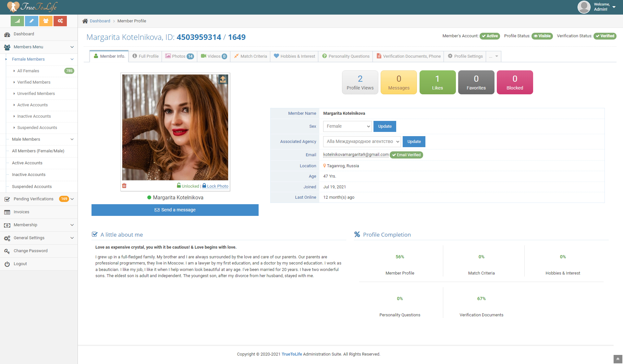Click the Verified status badge
The height and width of the screenshot is (364, 623).
point(605,36)
